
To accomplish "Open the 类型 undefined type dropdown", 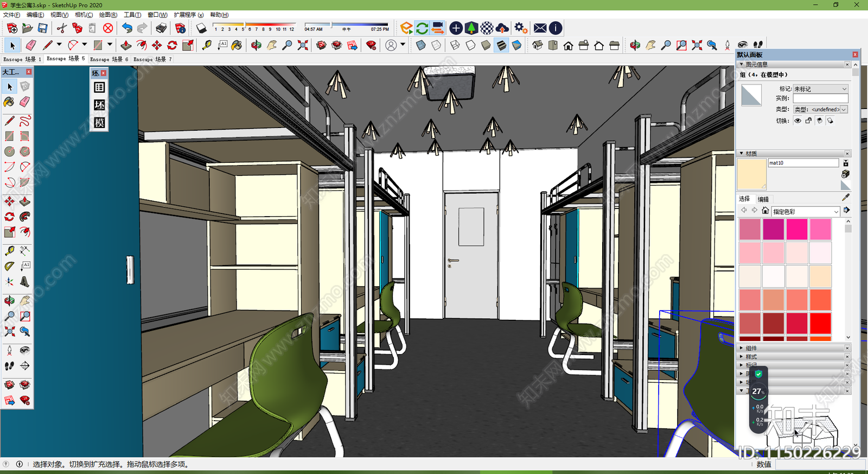I will [820, 110].
